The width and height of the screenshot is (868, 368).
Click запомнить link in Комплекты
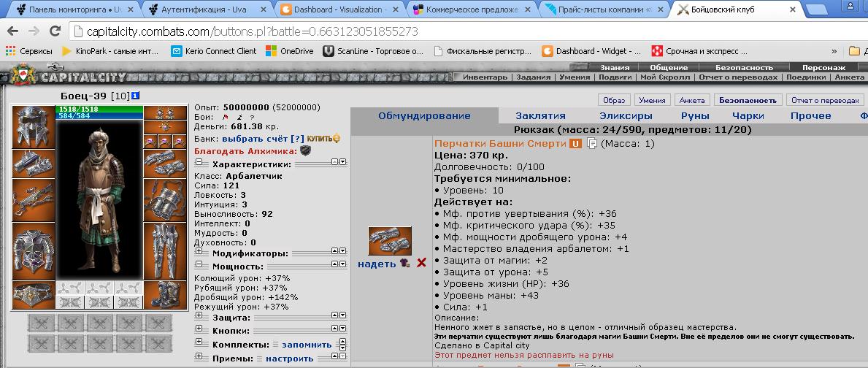pyautogui.click(x=306, y=344)
